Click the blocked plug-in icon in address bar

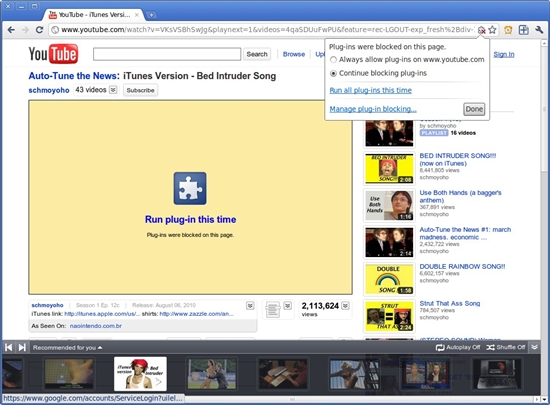[x=482, y=30]
